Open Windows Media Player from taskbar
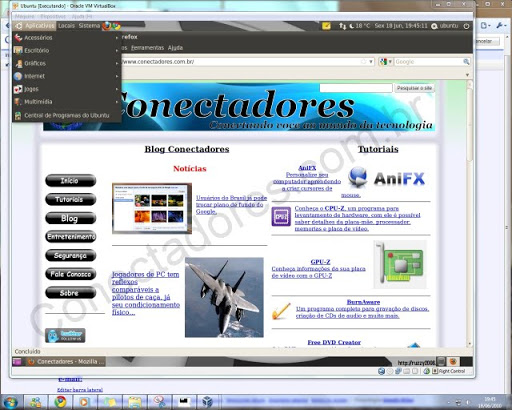The image size is (512, 410). pos(85,402)
